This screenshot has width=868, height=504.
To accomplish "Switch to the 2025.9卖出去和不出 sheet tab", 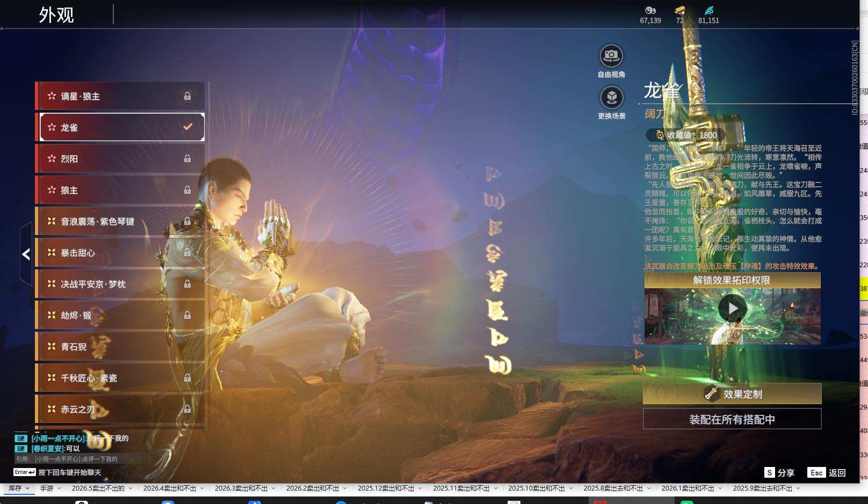I will [763, 488].
